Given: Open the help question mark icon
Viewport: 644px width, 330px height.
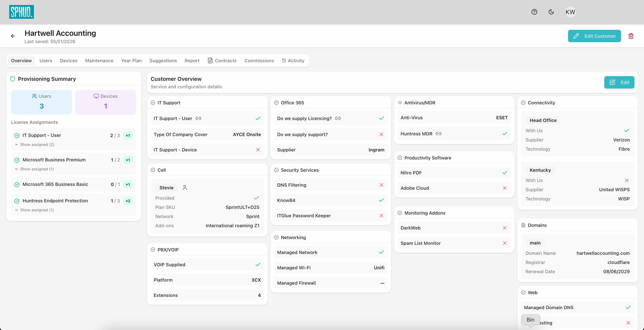Looking at the screenshot, I should click(534, 12).
